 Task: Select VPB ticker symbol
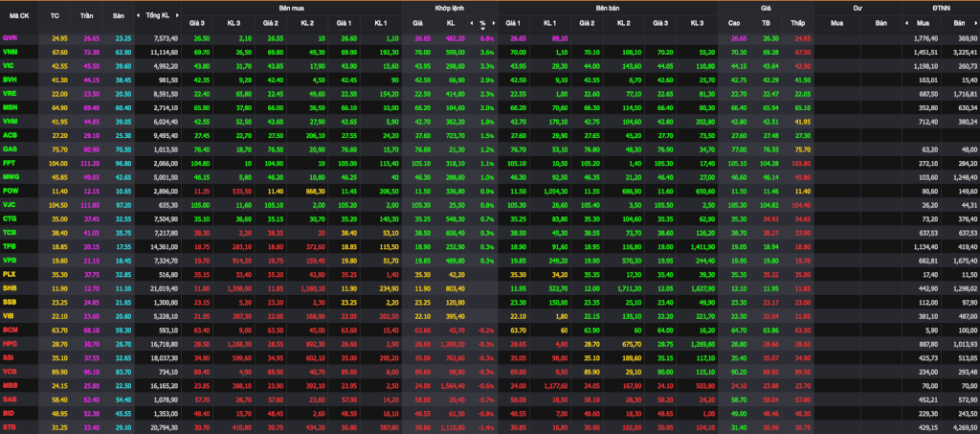click(10, 259)
